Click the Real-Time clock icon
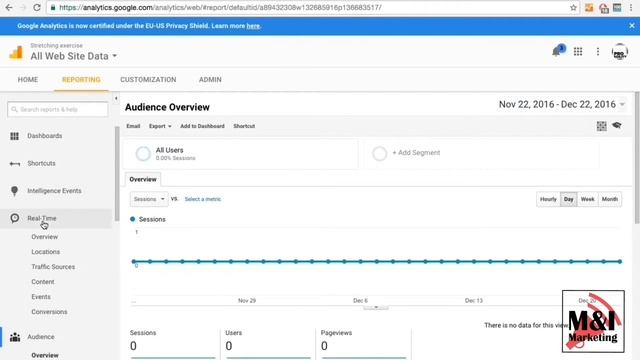Screen dimensions: 640x360 pos(14,218)
